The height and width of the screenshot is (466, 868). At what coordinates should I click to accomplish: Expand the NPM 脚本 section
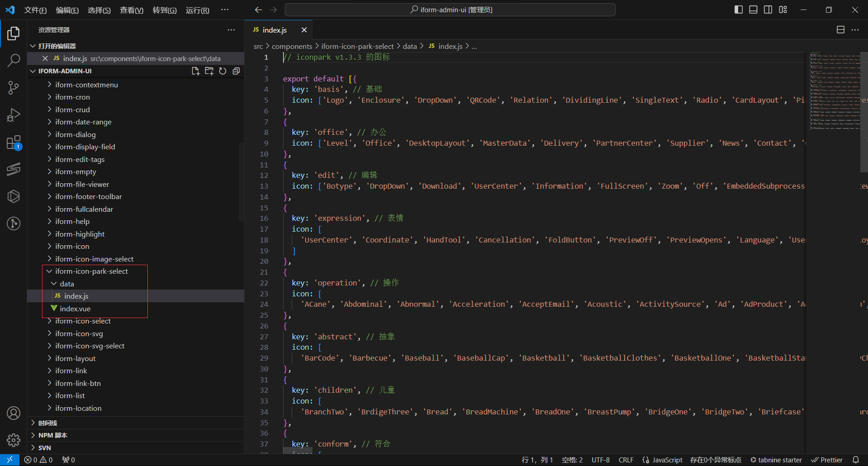tap(52, 435)
